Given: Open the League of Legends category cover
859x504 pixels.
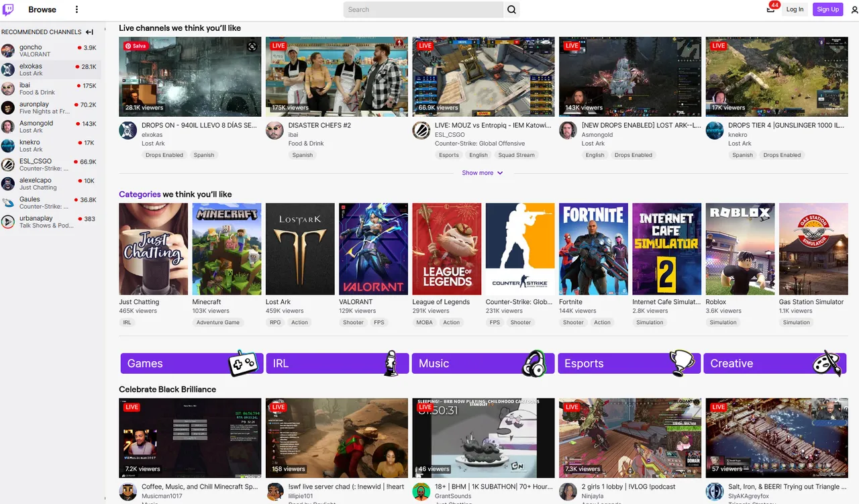Looking at the screenshot, I should (447, 249).
